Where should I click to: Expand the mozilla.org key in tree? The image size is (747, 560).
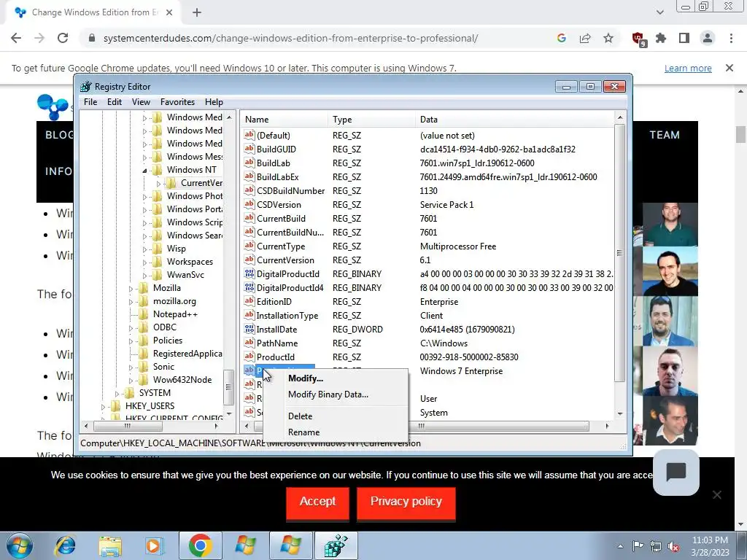(131, 301)
